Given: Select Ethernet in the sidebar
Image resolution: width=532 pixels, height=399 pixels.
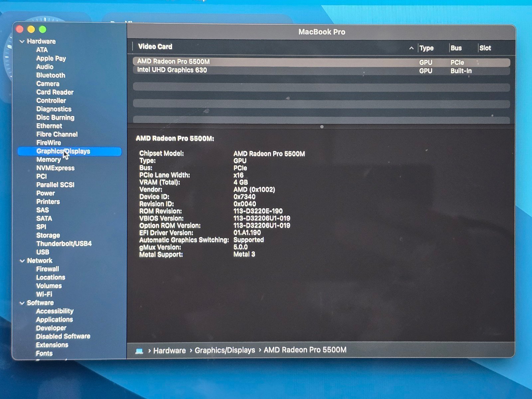Looking at the screenshot, I should (49, 126).
